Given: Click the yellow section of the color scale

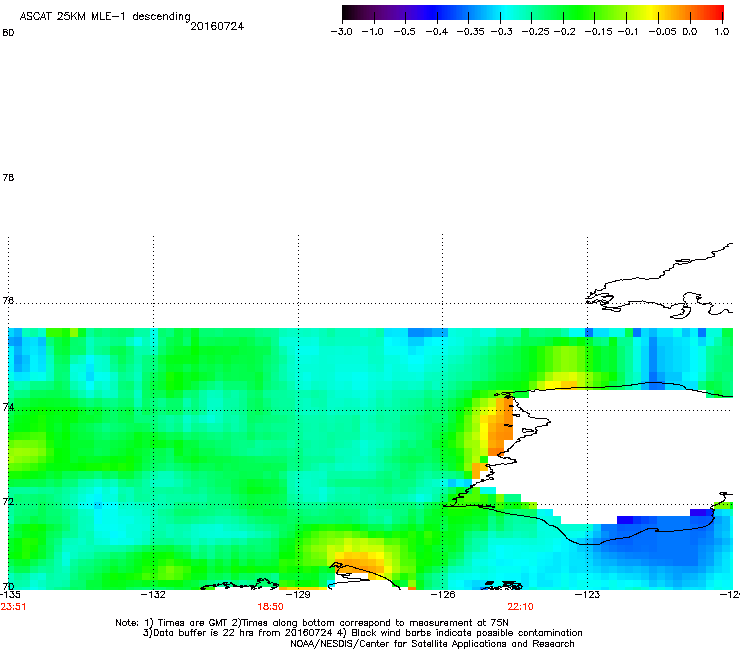Looking at the screenshot, I should tap(654, 12).
